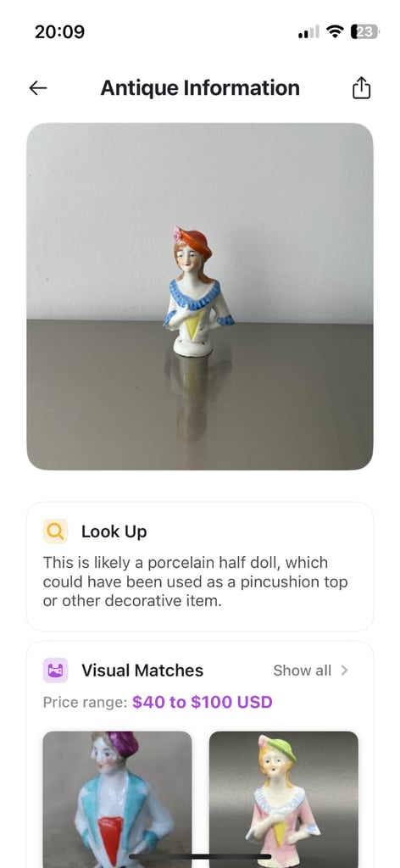Tap the Visual Matches section heading
Image resolution: width=400 pixels, height=868 pixels.
coord(142,670)
